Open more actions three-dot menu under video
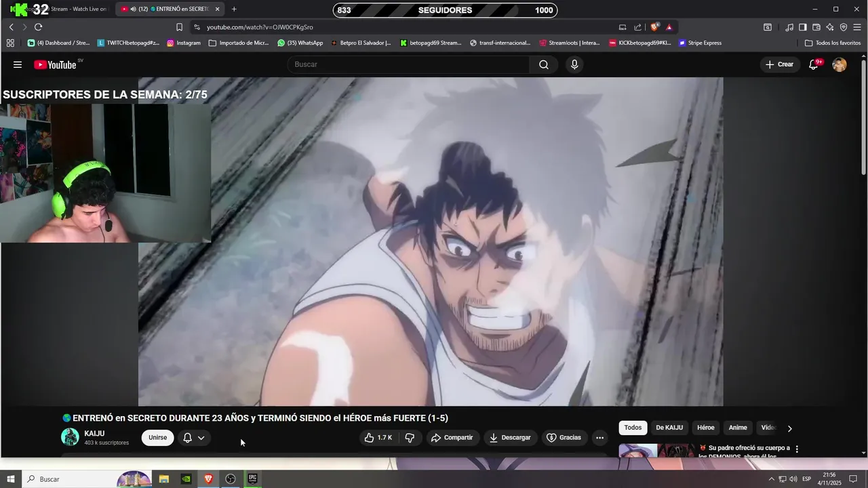Viewport: 868px width, 488px height. tap(599, 438)
